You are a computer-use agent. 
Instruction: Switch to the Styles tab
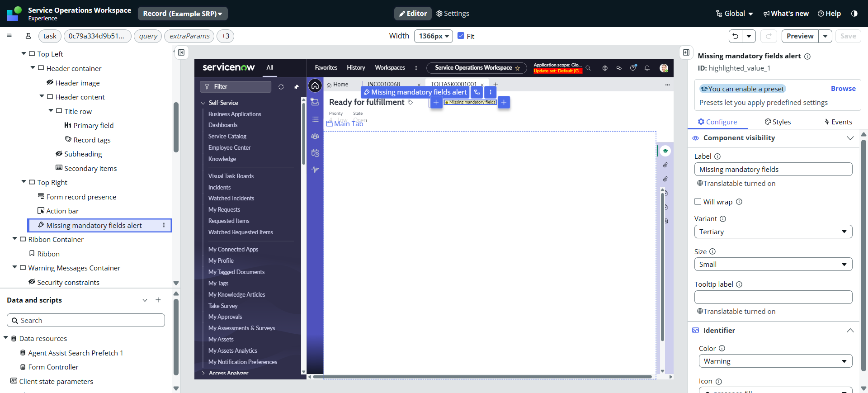[778, 122]
